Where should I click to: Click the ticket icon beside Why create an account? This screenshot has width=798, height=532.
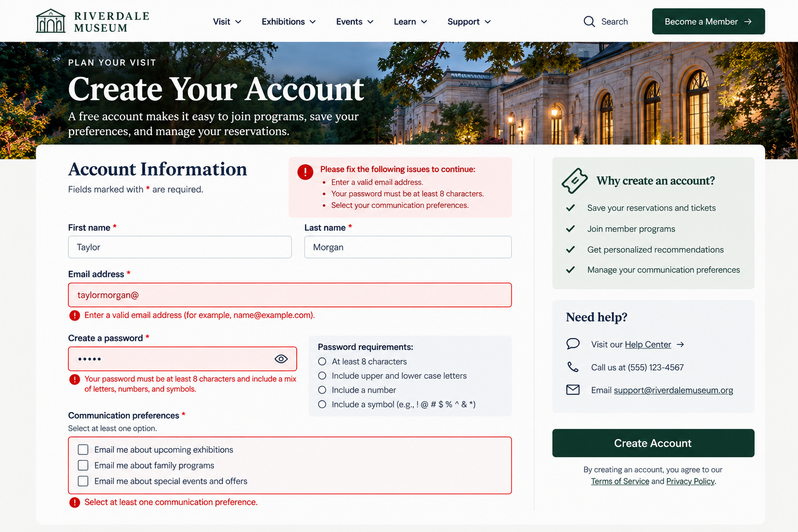(x=575, y=181)
